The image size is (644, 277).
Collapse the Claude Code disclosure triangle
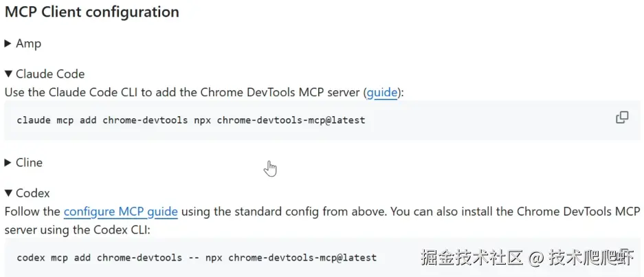click(8, 74)
